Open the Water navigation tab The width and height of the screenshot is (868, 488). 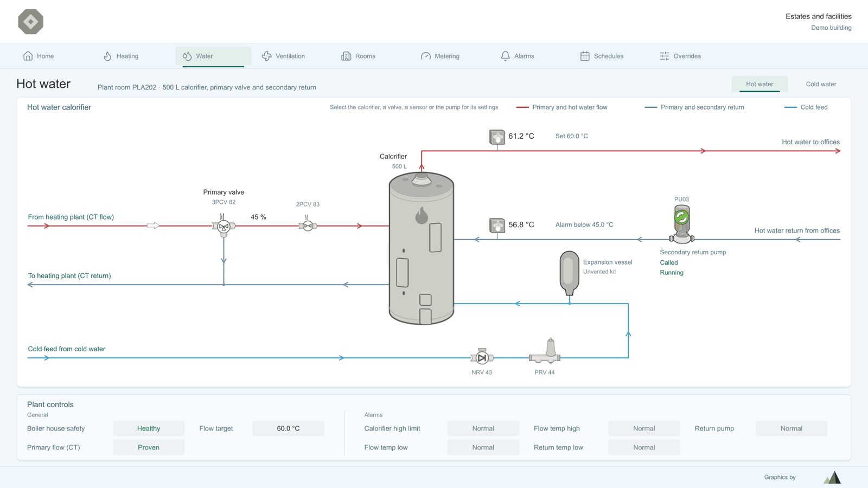coord(213,56)
